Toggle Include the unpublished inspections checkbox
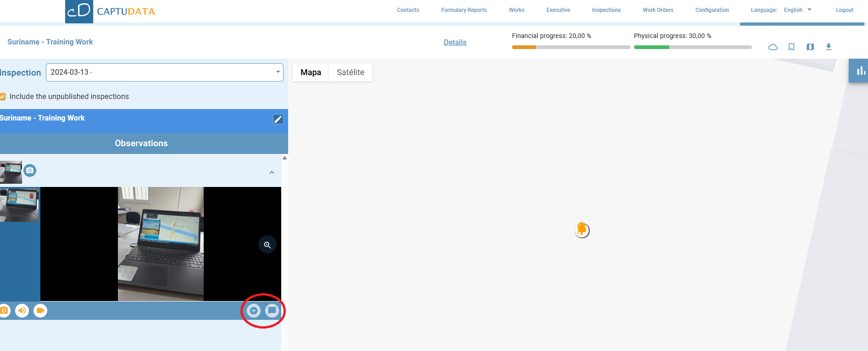868x351 pixels. tap(3, 97)
